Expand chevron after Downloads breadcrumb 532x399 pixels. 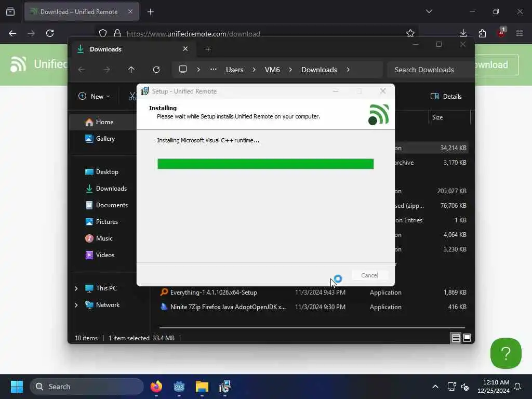pos(348,70)
